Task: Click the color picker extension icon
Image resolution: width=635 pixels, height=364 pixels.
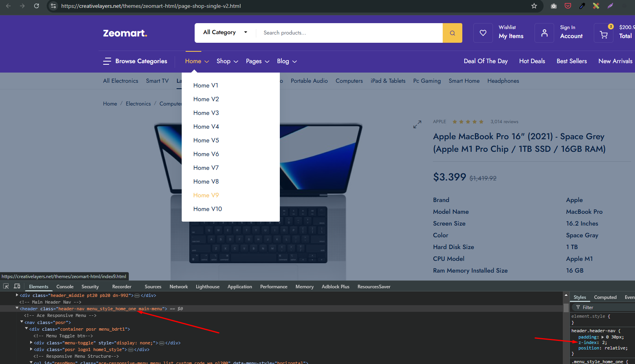Action: pyautogui.click(x=582, y=6)
